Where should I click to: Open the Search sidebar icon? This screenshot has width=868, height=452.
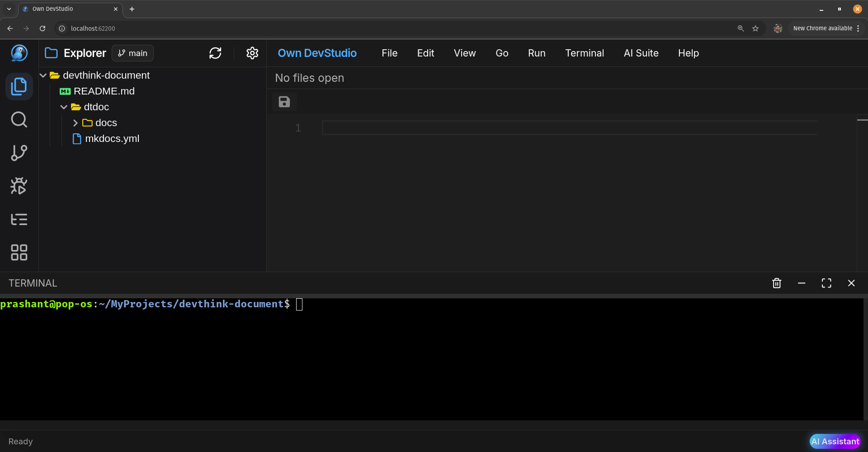tap(19, 120)
